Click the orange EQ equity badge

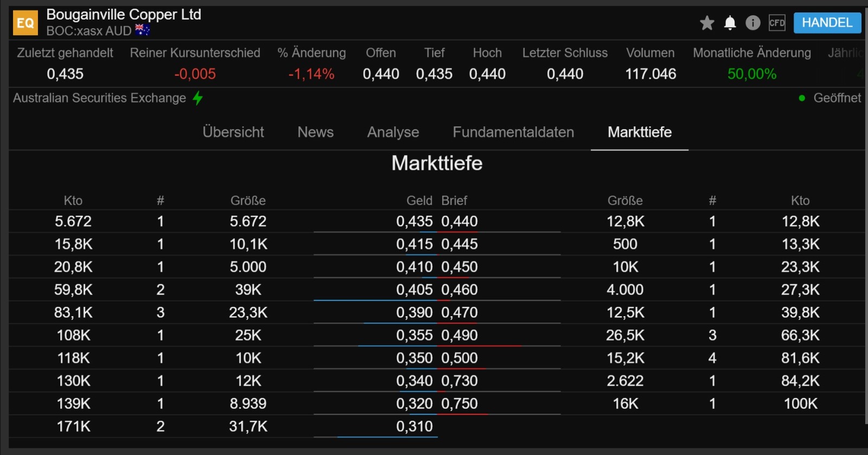pyautogui.click(x=25, y=23)
